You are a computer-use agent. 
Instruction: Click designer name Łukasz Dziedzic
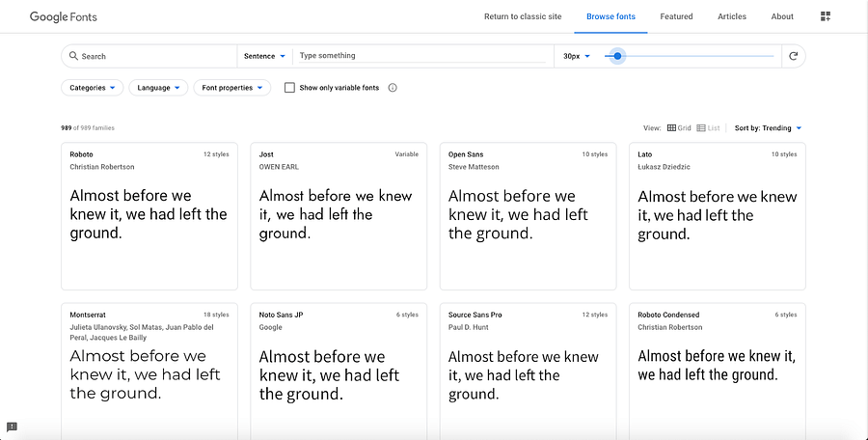(664, 167)
